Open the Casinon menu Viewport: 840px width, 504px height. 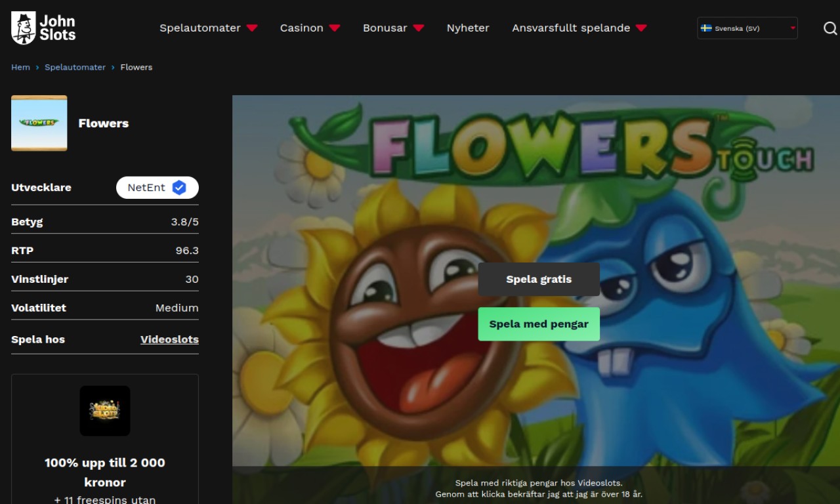point(302,28)
